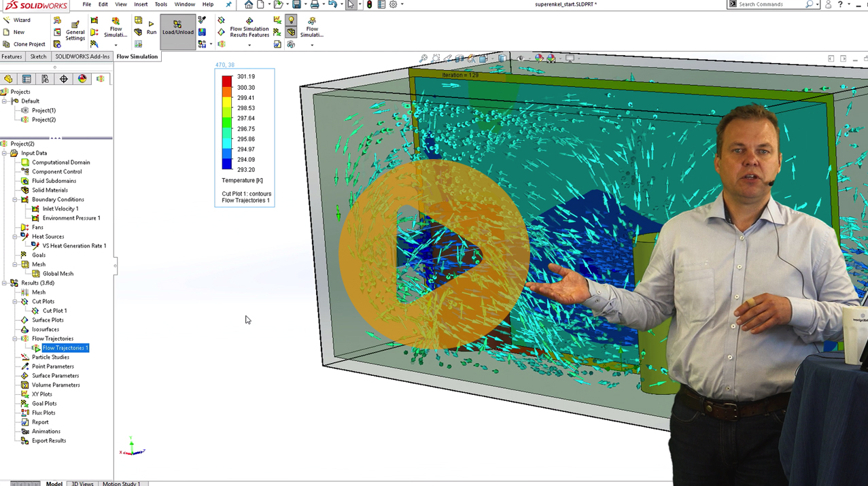Expand the Flow Simulation Results Features dropdown
The height and width of the screenshot is (486, 868).
(x=249, y=45)
